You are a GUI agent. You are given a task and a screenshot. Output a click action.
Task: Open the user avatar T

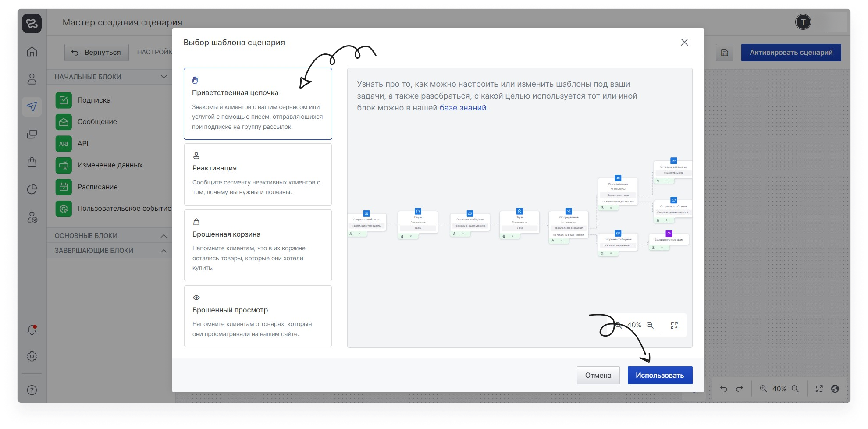tap(803, 22)
